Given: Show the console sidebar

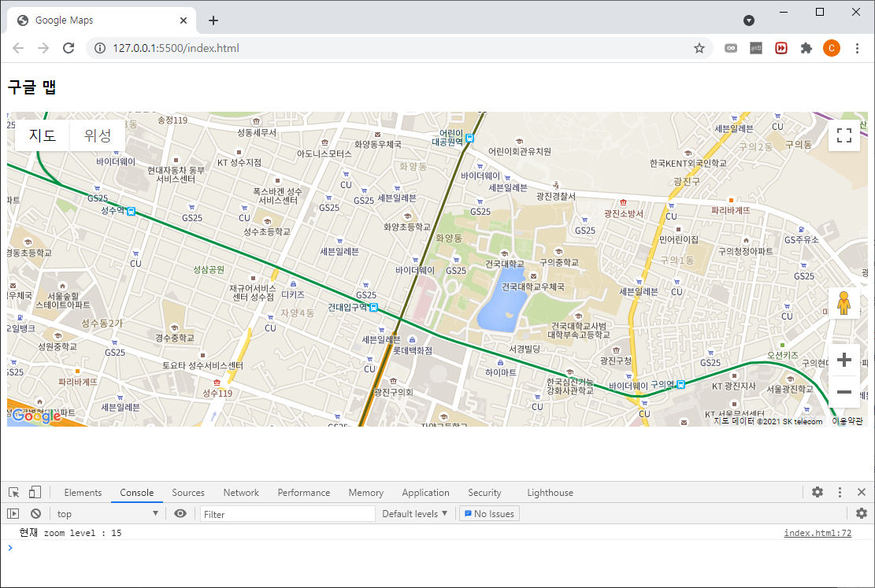Looking at the screenshot, I should (13, 514).
